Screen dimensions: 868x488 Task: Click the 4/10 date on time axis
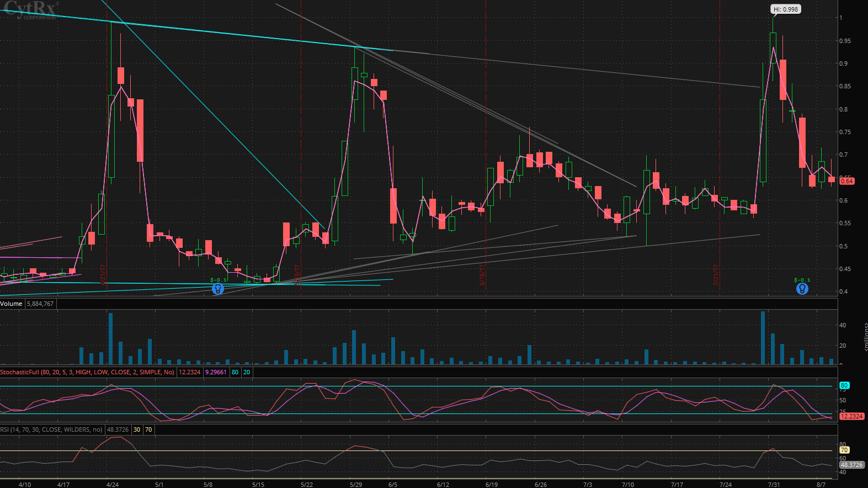(x=25, y=484)
